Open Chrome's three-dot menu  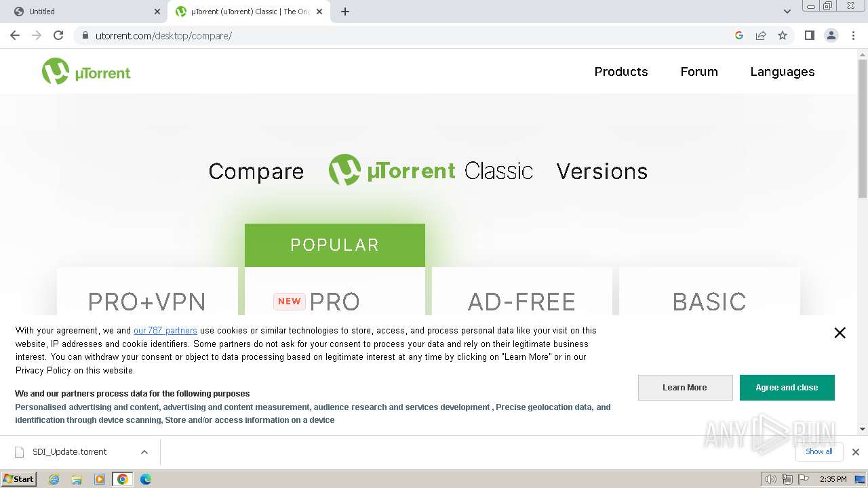click(x=853, y=35)
